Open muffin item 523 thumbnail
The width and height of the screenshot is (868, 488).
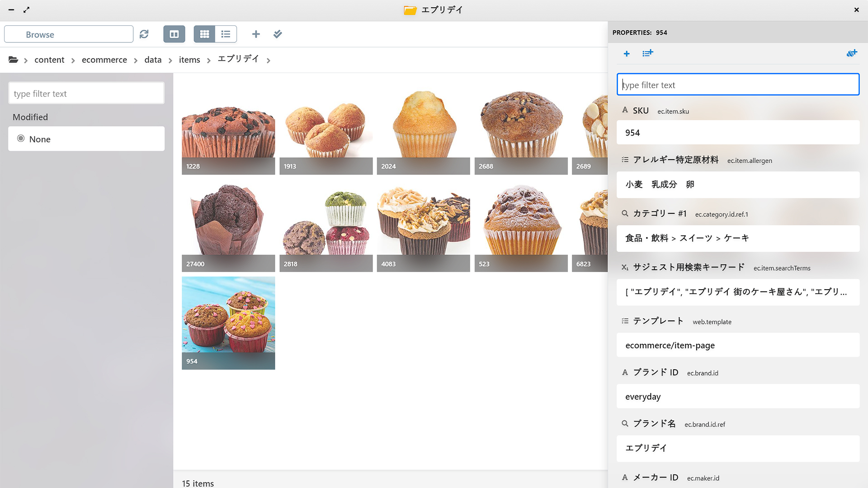pos(521,225)
